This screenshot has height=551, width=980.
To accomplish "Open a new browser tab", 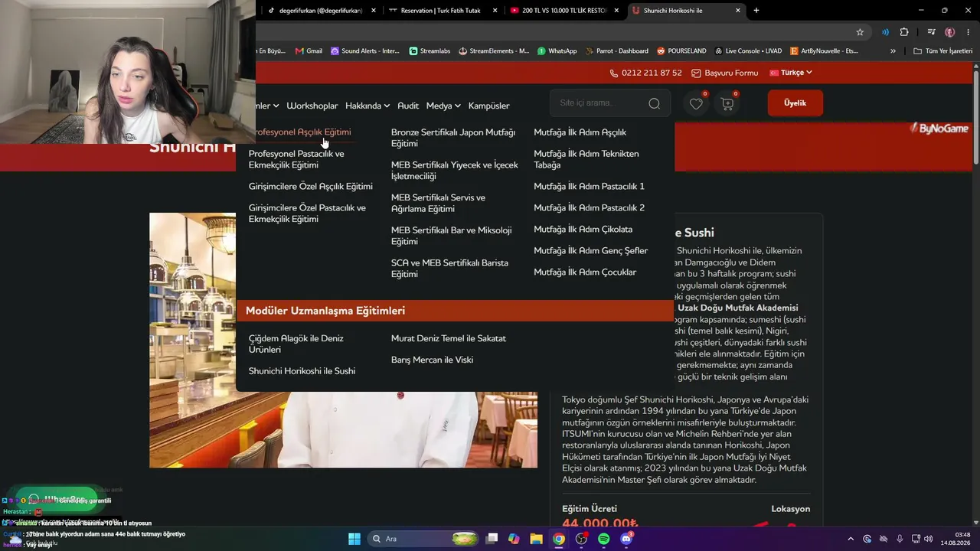I will [x=756, y=11].
